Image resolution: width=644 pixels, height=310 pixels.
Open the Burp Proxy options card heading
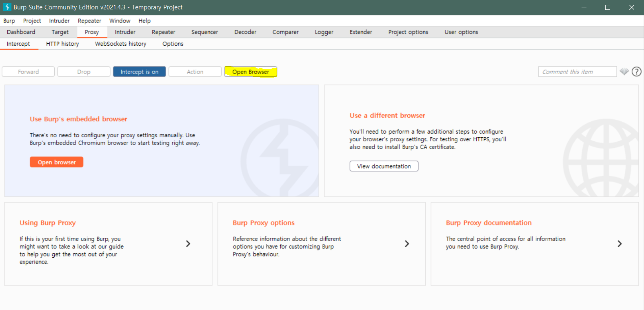tap(264, 223)
